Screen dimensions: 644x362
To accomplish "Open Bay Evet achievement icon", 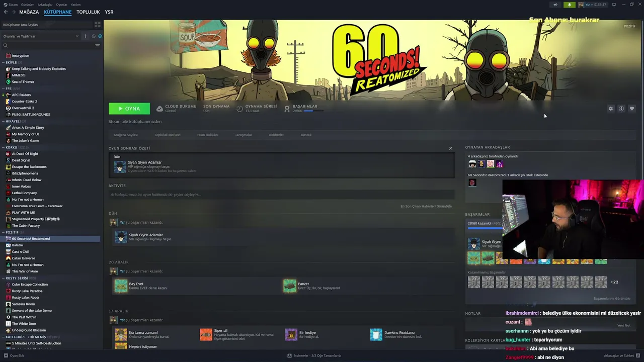I will click(x=121, y=286).
